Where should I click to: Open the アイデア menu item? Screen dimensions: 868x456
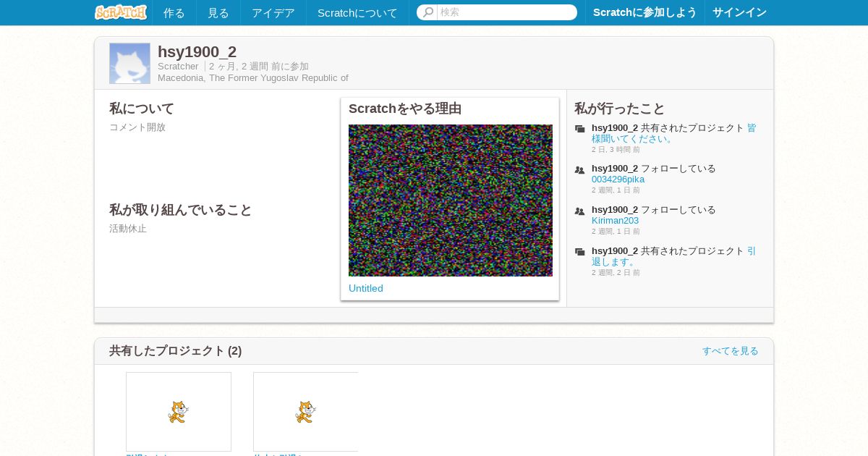coord(273,12)
